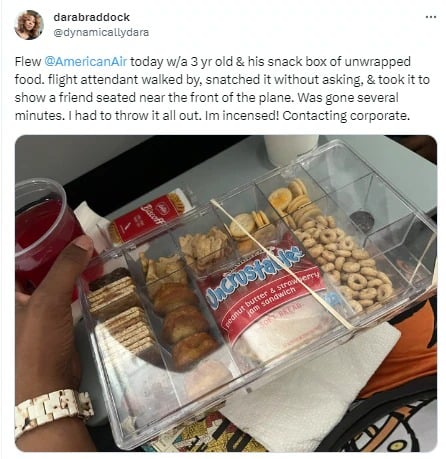Click darabraddock's profile avatar picture
Screen dimensions: 446x459
coord(29,25)
